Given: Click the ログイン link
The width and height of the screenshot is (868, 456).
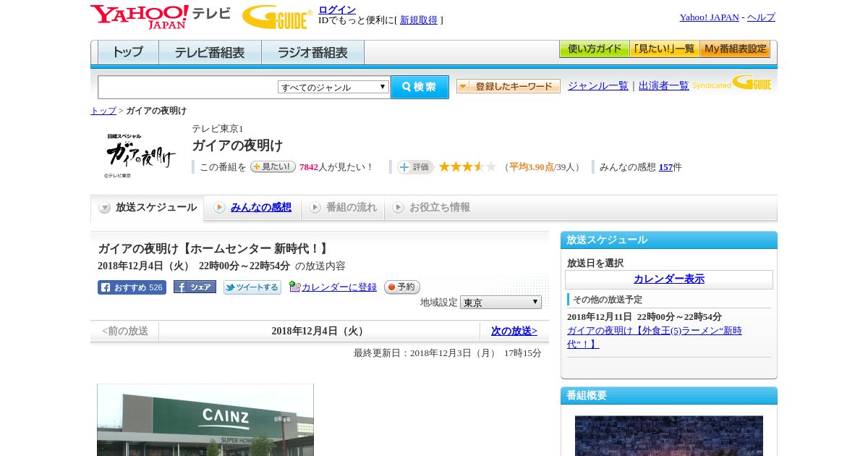Looking at the screenshot, I should coord(337,9).
